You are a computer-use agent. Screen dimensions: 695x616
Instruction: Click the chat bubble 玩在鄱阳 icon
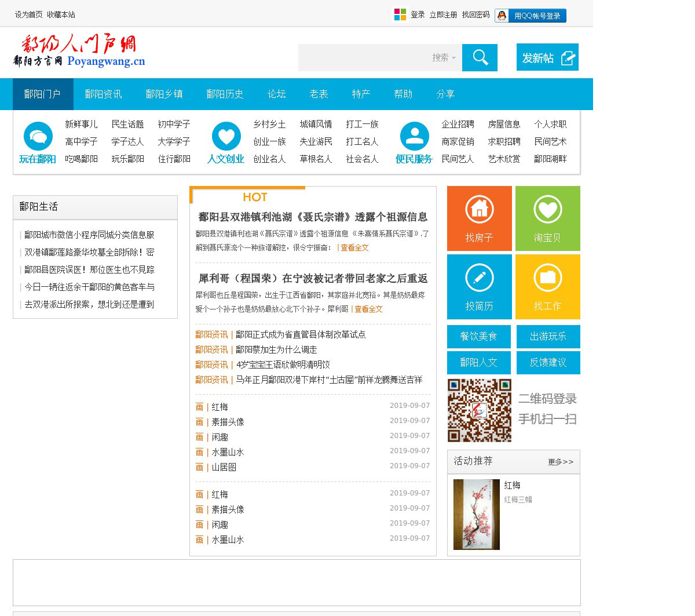point(38,137)
